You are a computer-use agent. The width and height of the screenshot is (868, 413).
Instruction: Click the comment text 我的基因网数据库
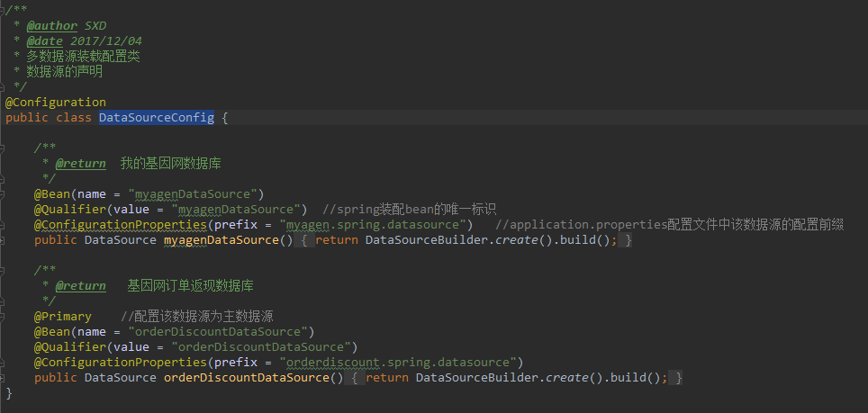coord(171,164)
